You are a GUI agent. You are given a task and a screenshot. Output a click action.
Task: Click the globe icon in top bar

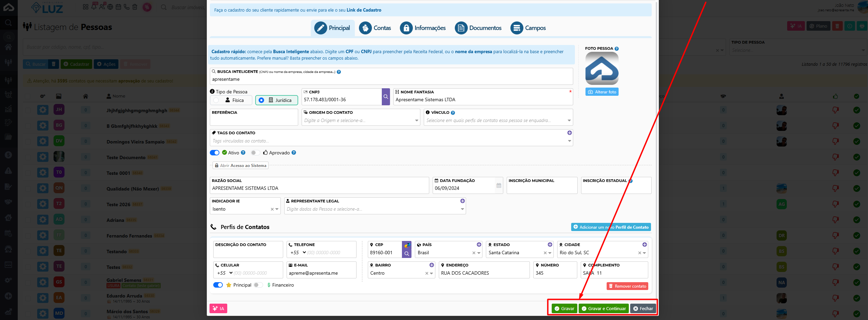[x=110, y=7]
